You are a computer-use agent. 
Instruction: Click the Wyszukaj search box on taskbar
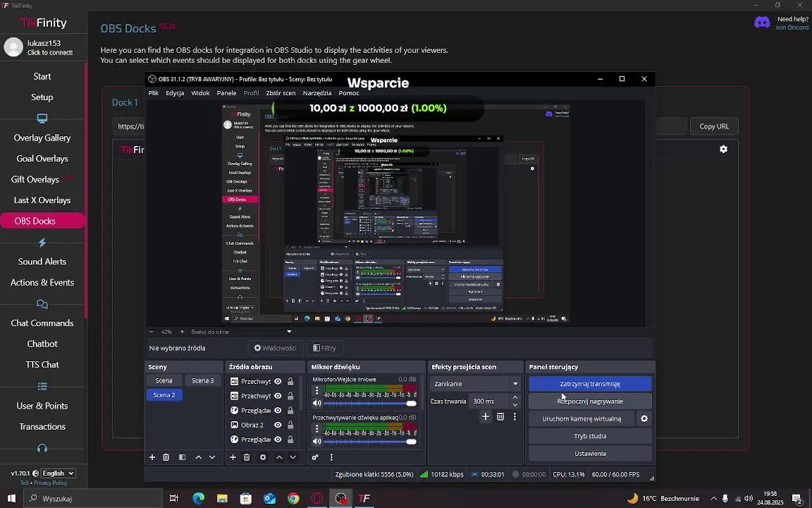(x=94, y=499)
